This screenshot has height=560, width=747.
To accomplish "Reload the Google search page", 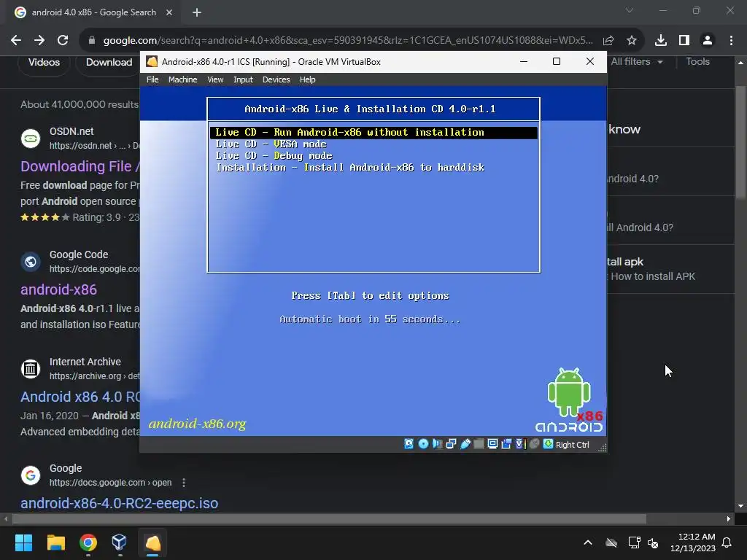I will point(63,41).
